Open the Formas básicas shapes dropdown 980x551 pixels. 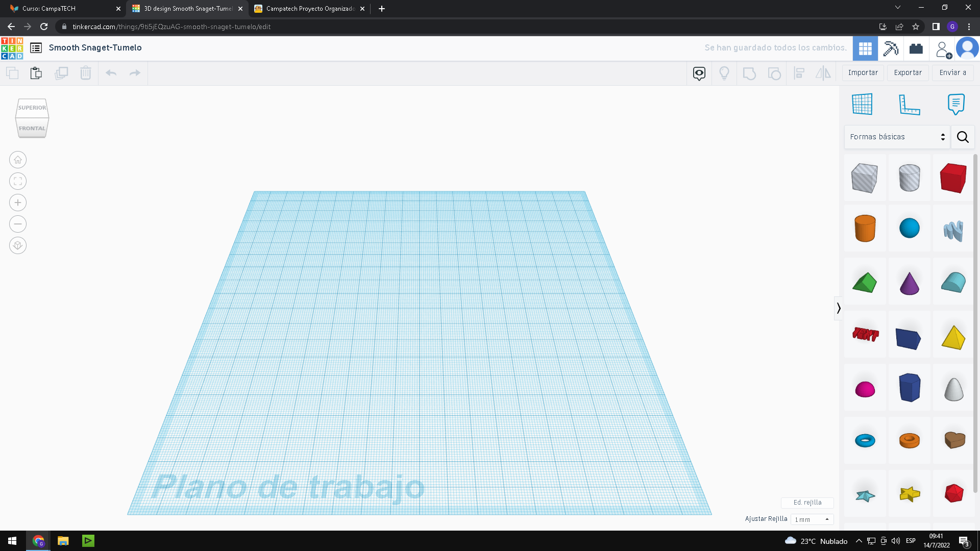pos(897,137)
